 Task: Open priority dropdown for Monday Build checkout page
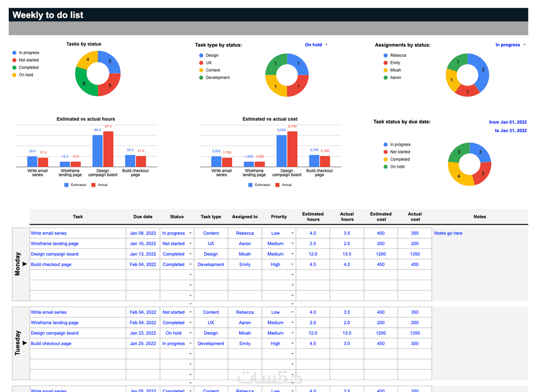pyautogui.click(x=292, y=265)
